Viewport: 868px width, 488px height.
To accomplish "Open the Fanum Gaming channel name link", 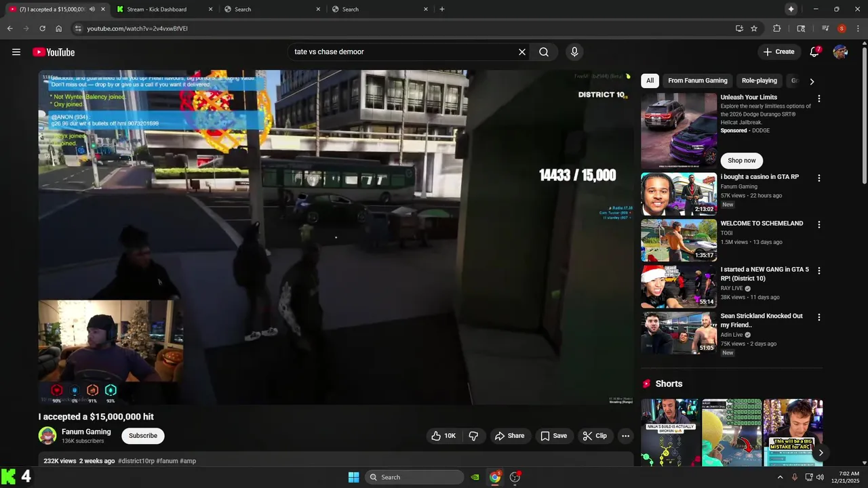I will 86,432.
